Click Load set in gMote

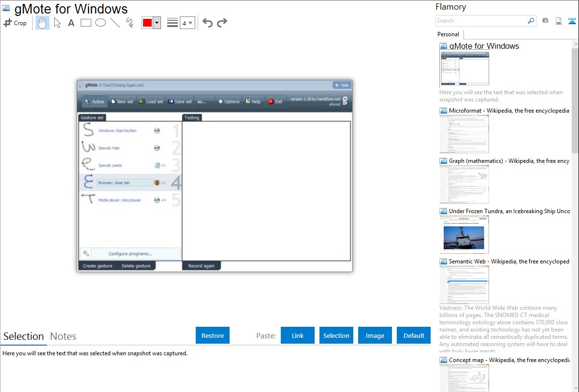pos(151,102)
